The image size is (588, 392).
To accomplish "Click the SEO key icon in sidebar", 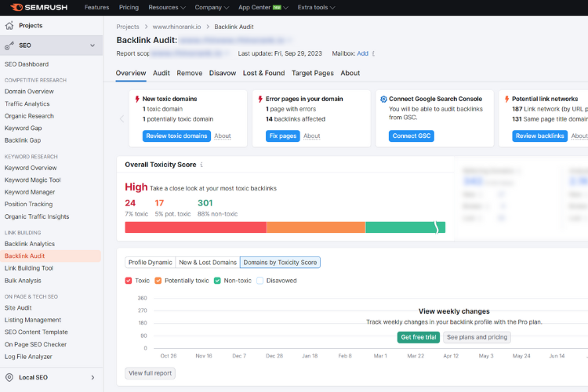I will tap(9, 45).
